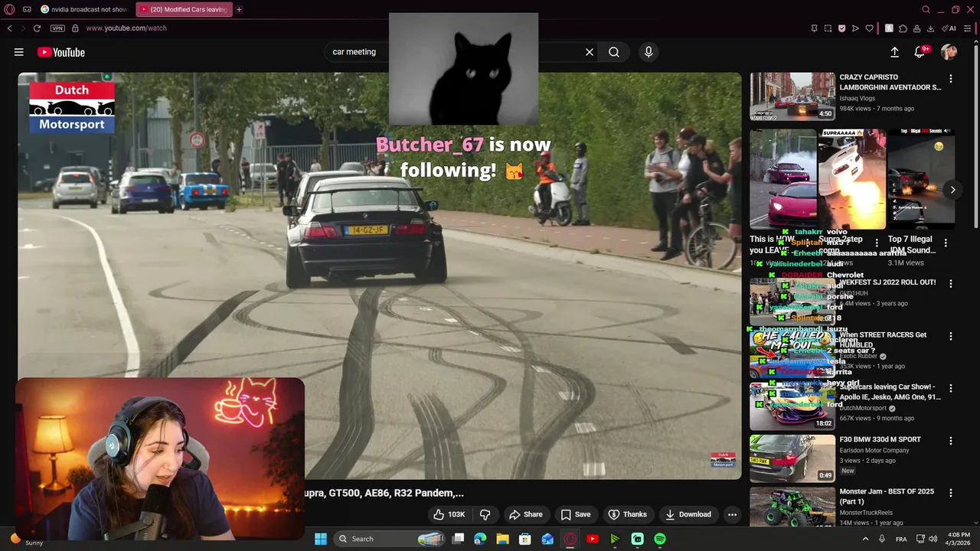Focus the youtube.com/watch address field

click(x=126, y=28)
